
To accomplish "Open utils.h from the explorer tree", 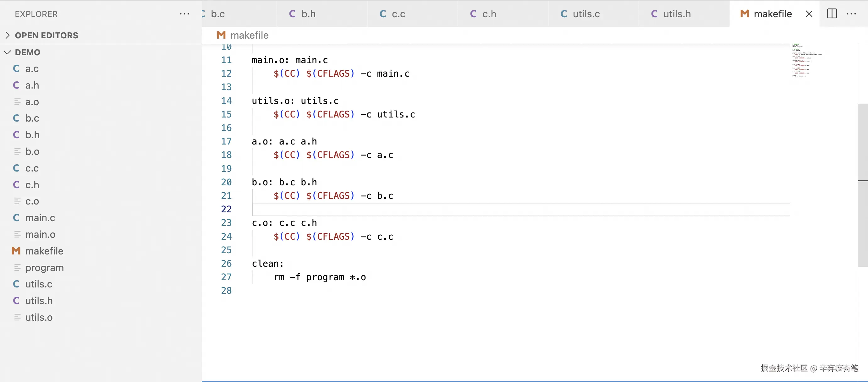I will tap(39, 301).
